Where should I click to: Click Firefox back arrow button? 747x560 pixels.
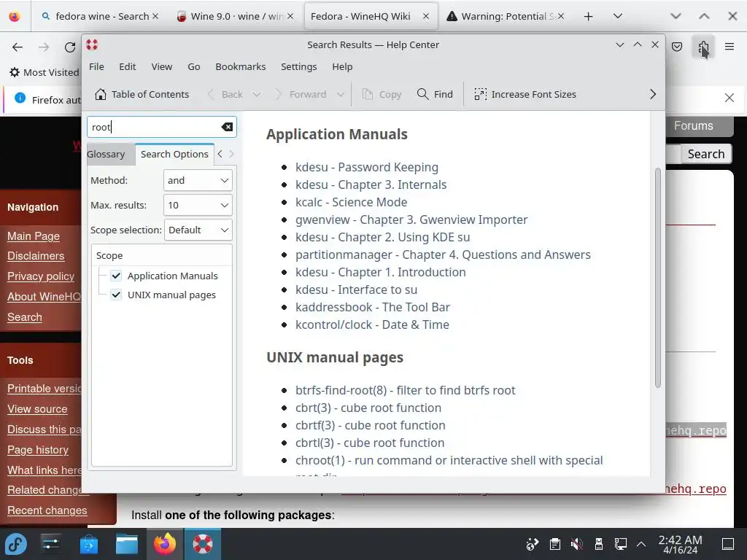click(x=18, y=47)
